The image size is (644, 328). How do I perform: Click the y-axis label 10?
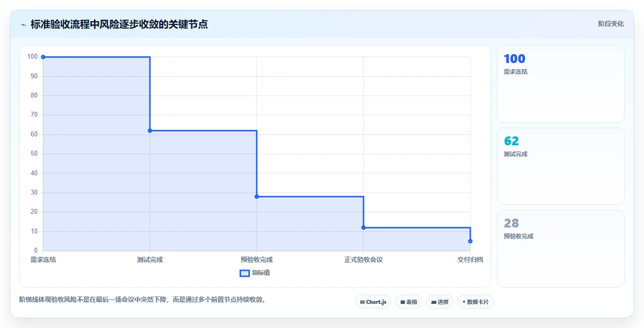(x=34, y=231)
